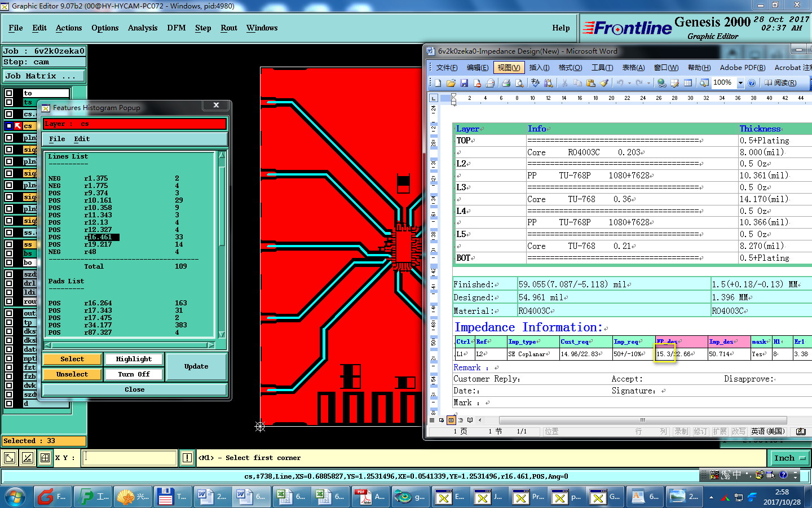Click the histogram list scroll-up arrow
The height and width of the screenshot is (508, 812).
point(222,155)
